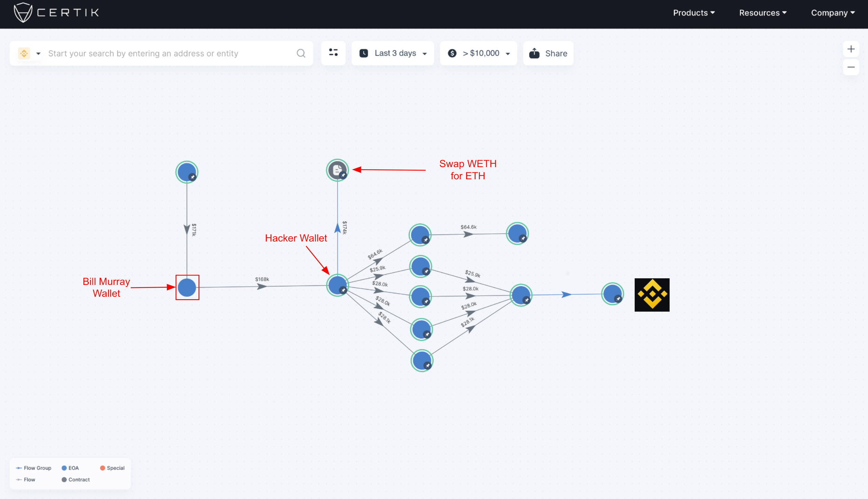Viewport: 868px width, 499px height.
Task: Click the Share button
Action: click(548, 53)
